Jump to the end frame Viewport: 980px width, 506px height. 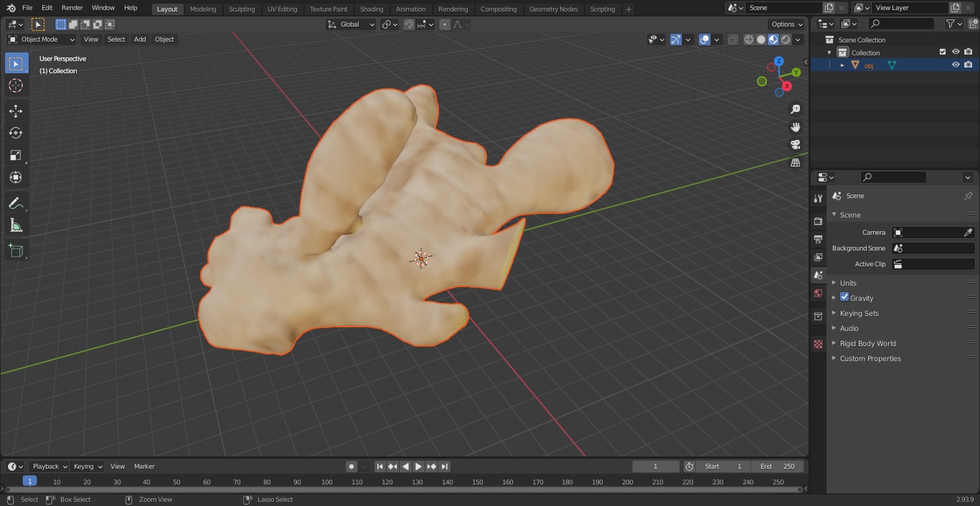click(x=445, y=467)
